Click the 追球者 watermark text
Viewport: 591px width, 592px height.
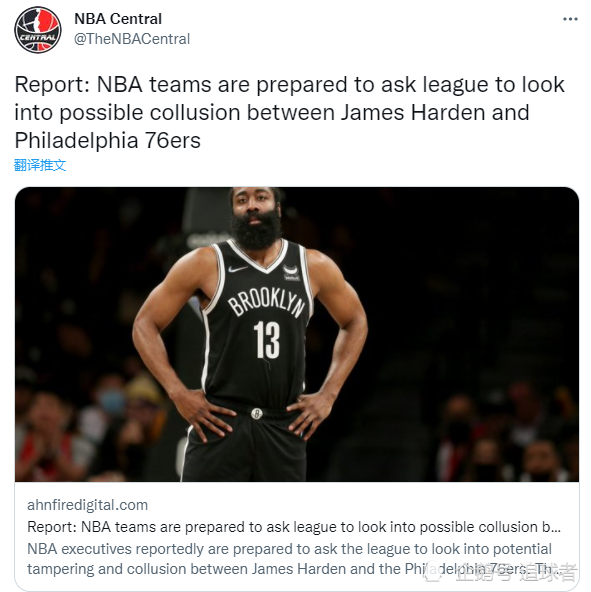click(x=548, y=572)
